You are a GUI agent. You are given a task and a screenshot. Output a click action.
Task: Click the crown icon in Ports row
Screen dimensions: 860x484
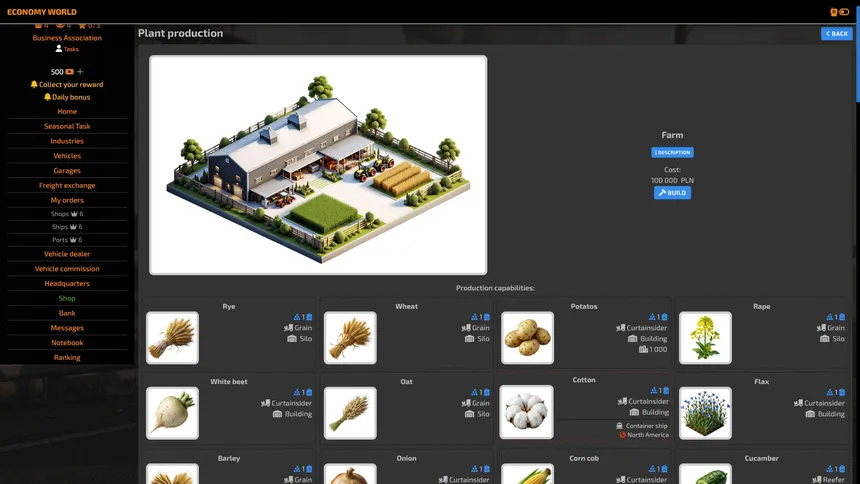point(73,240)
